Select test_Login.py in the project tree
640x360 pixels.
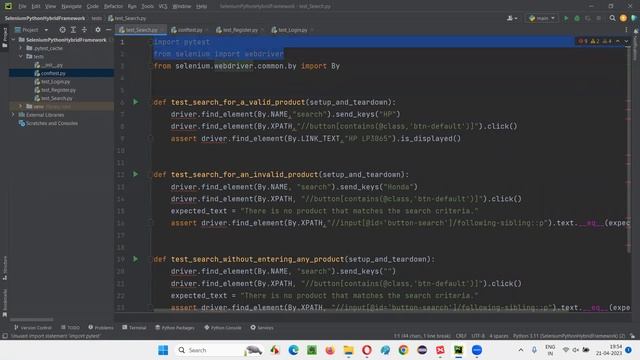[x=52, y=82]
